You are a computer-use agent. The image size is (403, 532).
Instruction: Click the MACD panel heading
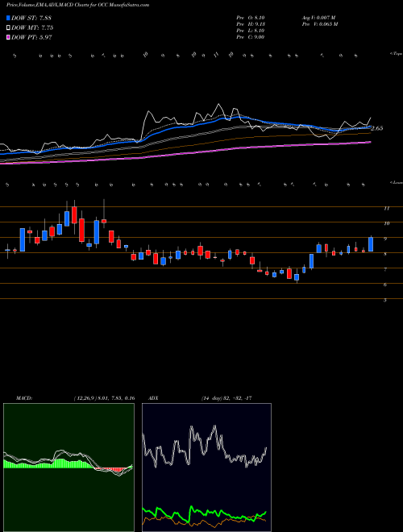click(x=23, y=398)
